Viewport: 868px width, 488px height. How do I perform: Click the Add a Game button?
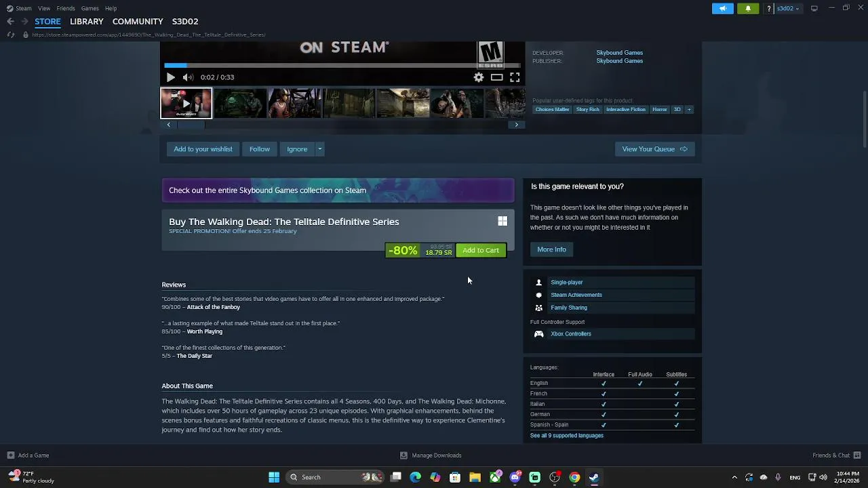point(28,455)
